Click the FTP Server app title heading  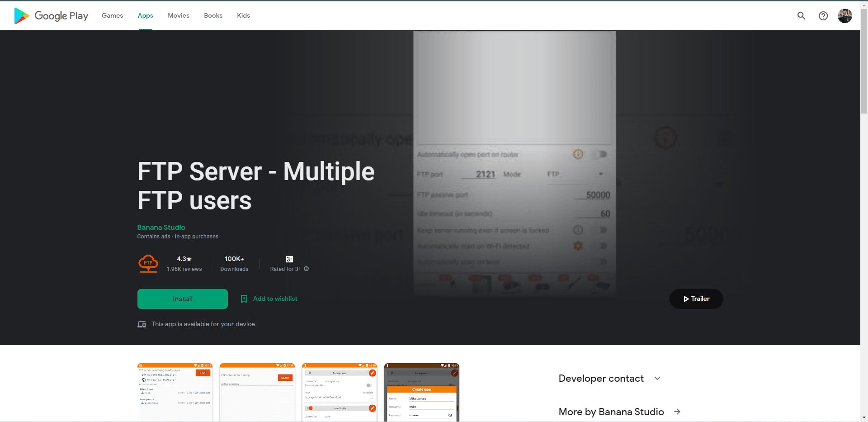click(256, 186)
